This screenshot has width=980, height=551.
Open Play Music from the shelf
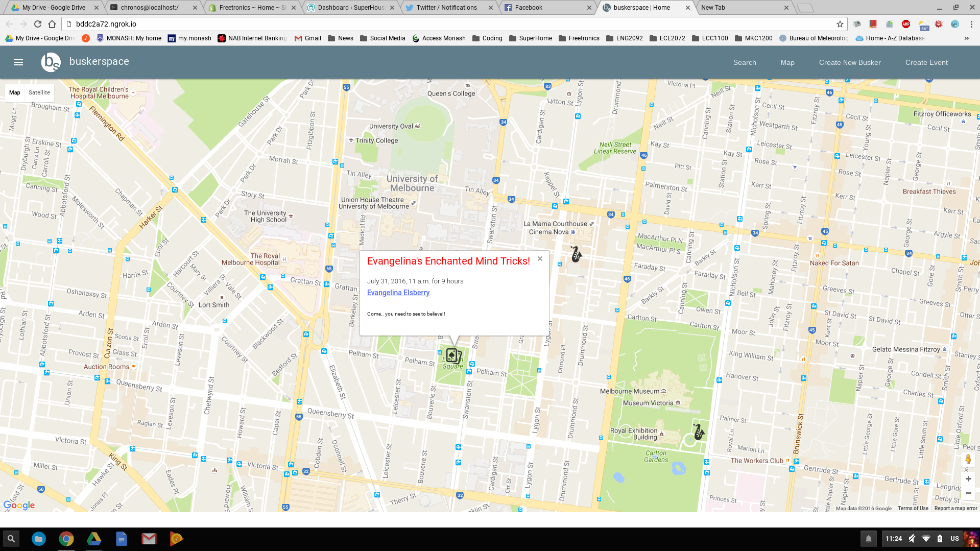click(177, 539)
